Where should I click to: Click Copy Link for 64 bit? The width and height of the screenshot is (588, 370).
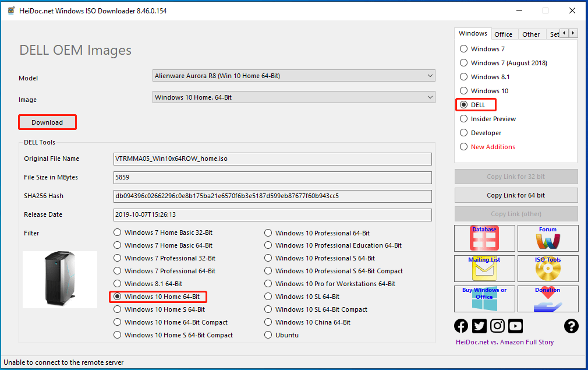click(x=516, y=195)
